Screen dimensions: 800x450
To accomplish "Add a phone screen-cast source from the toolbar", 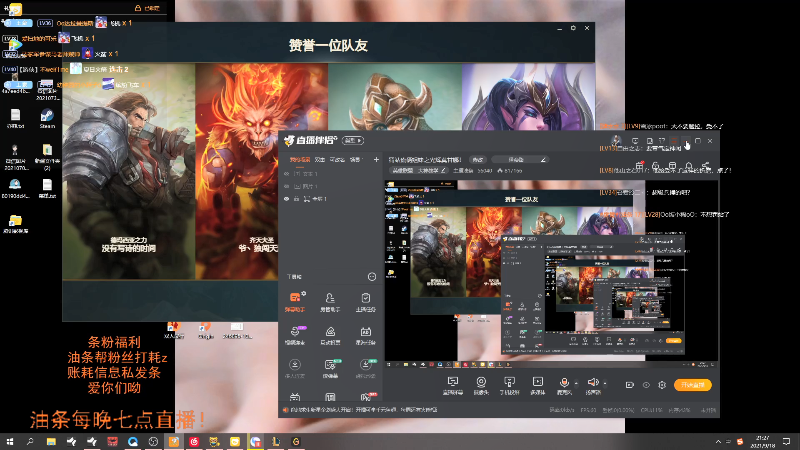I will [509, 385].
